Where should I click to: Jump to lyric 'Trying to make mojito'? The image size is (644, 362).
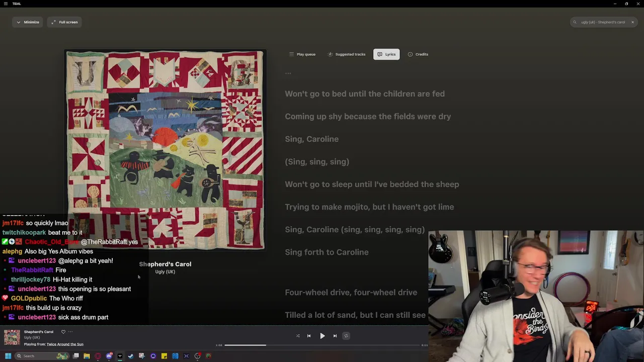369,207
